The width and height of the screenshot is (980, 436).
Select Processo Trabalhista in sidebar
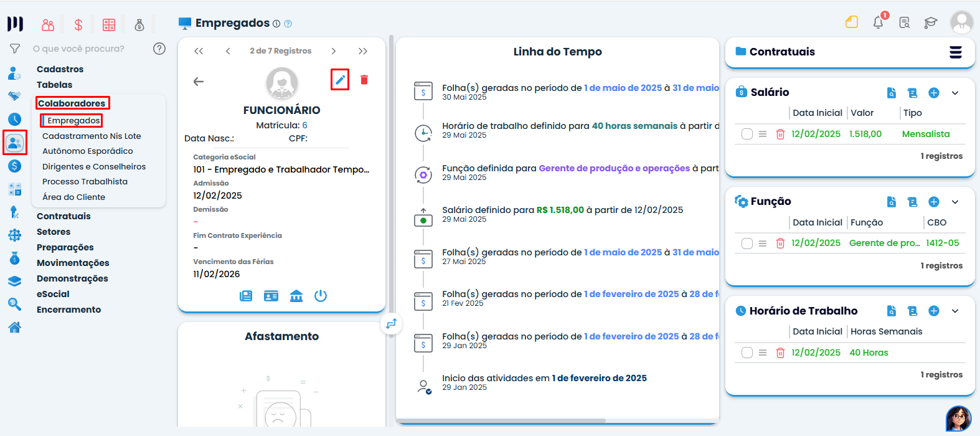(x=85, y=182)
